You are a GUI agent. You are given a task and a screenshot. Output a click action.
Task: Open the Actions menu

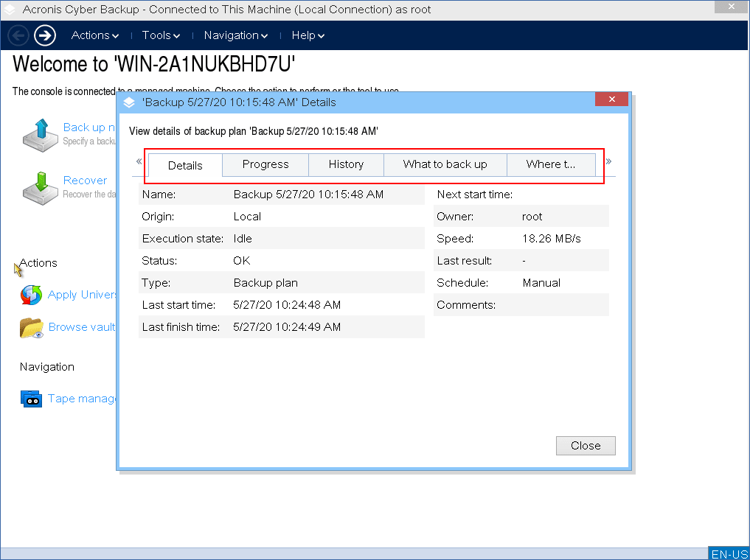click(94, 35)
